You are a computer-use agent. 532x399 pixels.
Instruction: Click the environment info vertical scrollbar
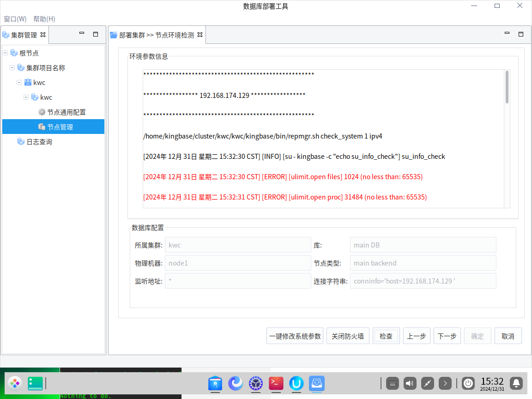click(507, 87)
